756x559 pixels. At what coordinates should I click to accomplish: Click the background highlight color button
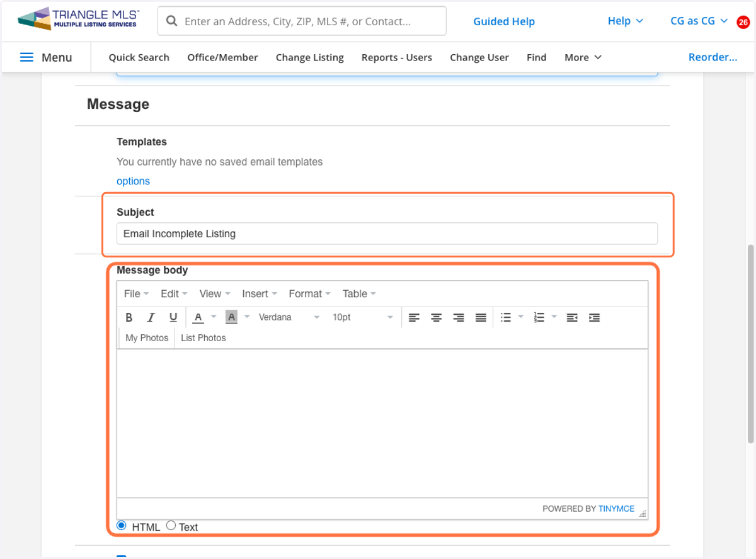point(231,317)
